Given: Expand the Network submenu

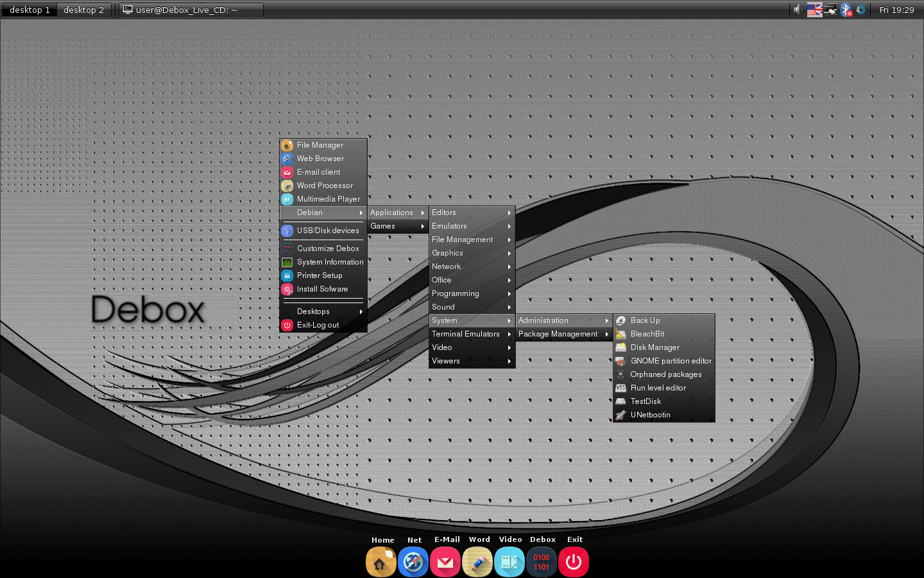Looking at the screenshot, I should 472,267.
